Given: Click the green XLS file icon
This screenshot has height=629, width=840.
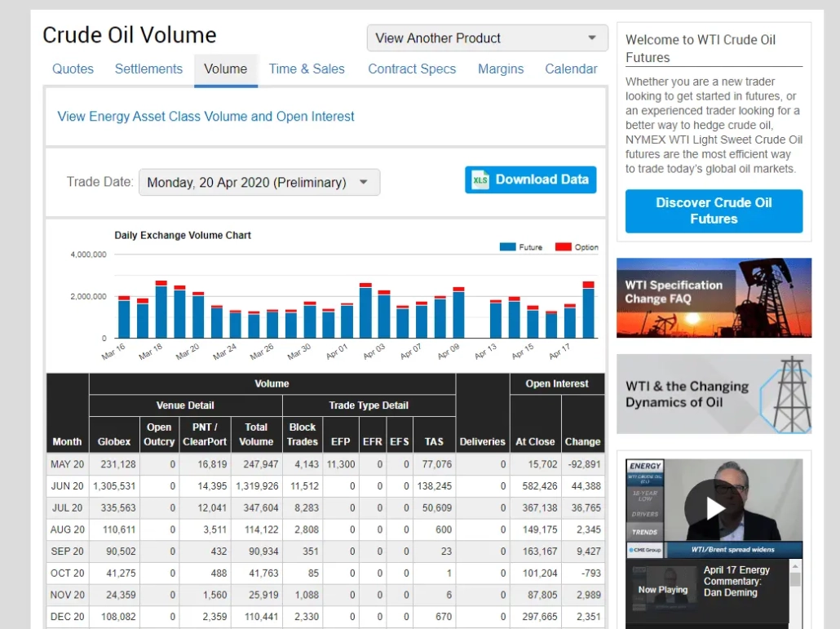Looking at the screenshot, I should click(x=480, y=180).
